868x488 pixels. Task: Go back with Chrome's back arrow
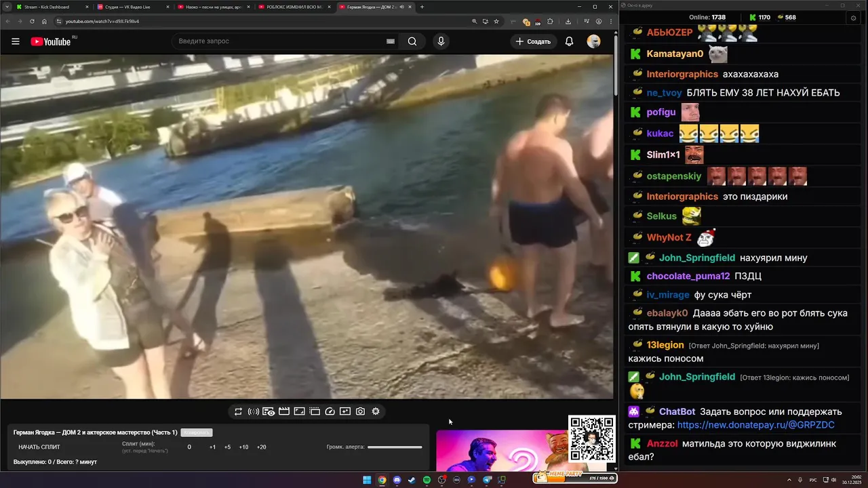[7, 21]
